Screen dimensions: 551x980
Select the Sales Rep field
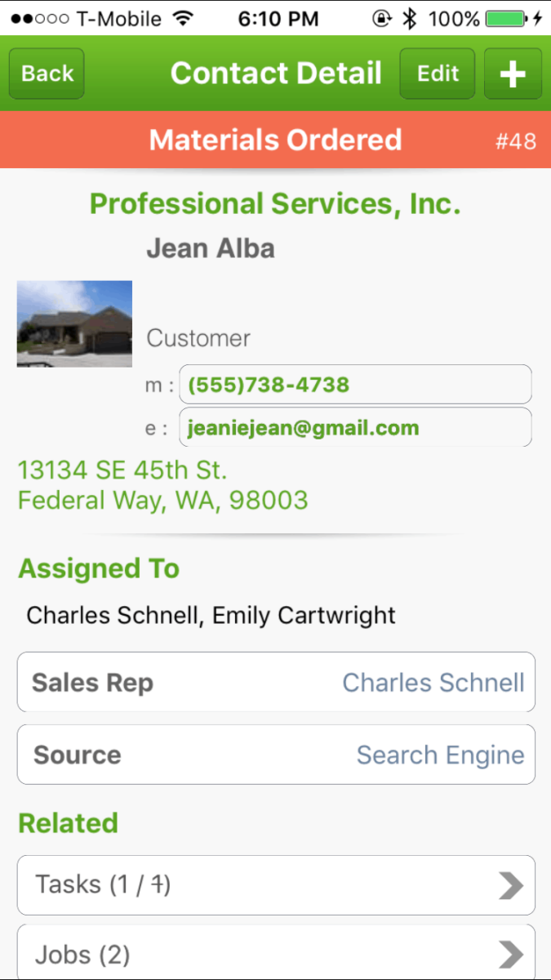pyautogui.click(x=276, y=682)
